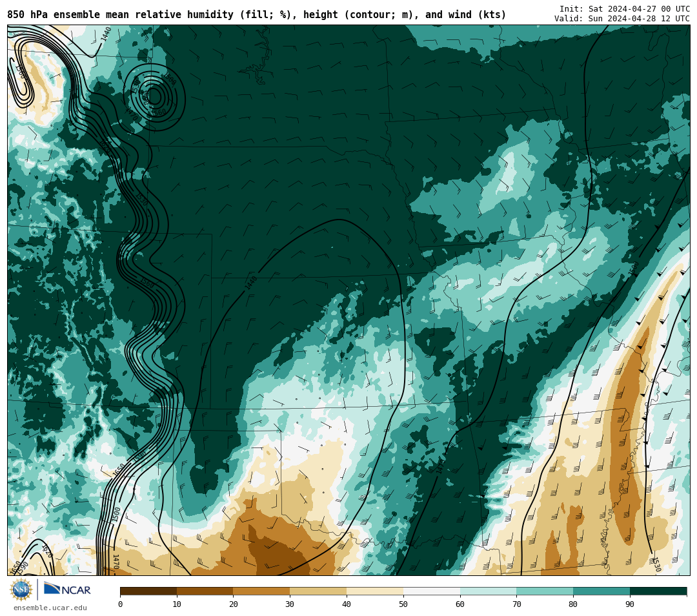697x616 pixels.
Task: Click the colorbar tick label 30
Action: [x=290, y=604]
